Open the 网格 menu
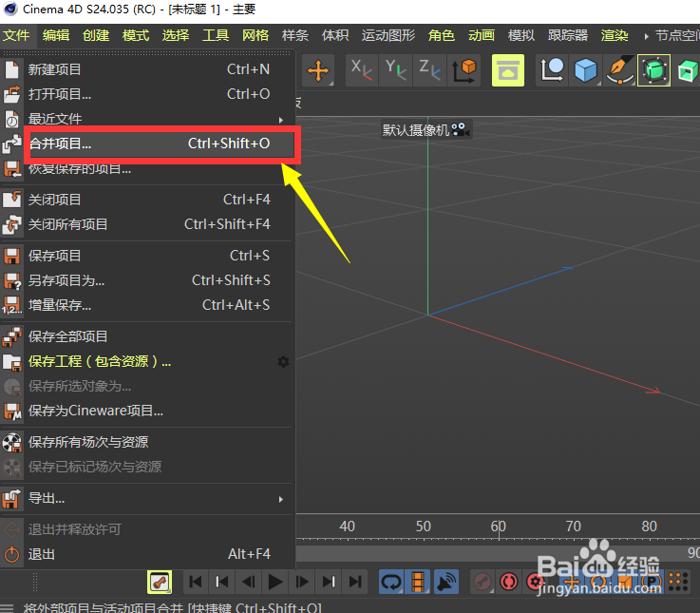Screen dimensions: 700x613 tap(255, 35)
